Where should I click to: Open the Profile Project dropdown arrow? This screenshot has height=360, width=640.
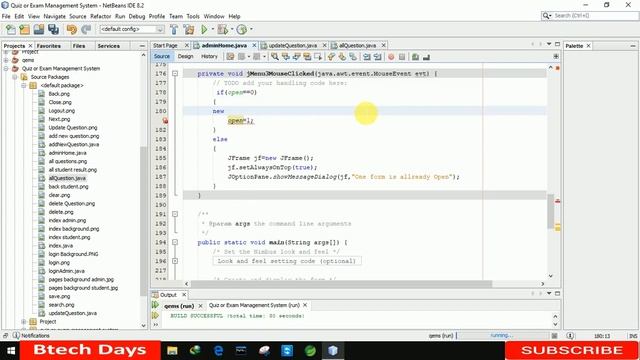[x=251, y=29]
